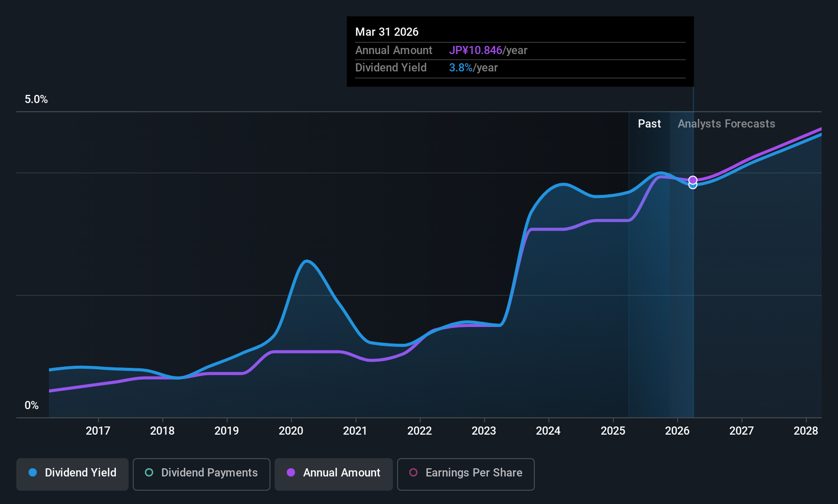This screenshot has width=838, height=504.
Task: Click the purple Annual Amount legend dot
Action: 290,473
